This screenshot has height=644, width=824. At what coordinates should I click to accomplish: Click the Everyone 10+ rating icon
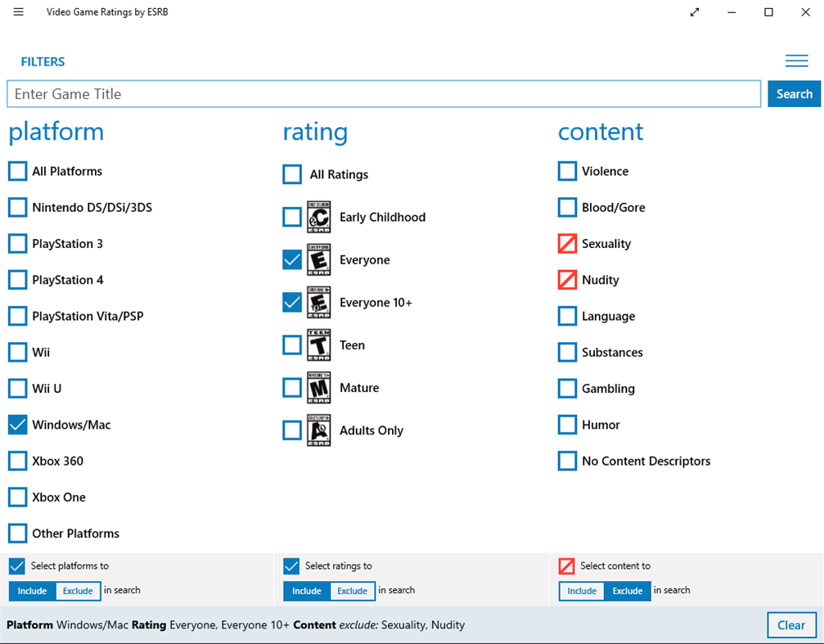point(319,302)
